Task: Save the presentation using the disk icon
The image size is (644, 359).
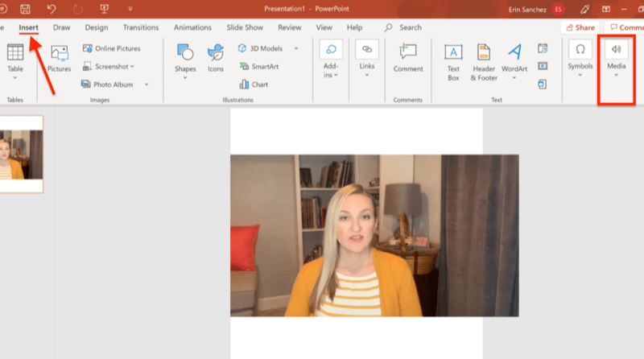Action: pyautogui.click(x=25, y=9)
